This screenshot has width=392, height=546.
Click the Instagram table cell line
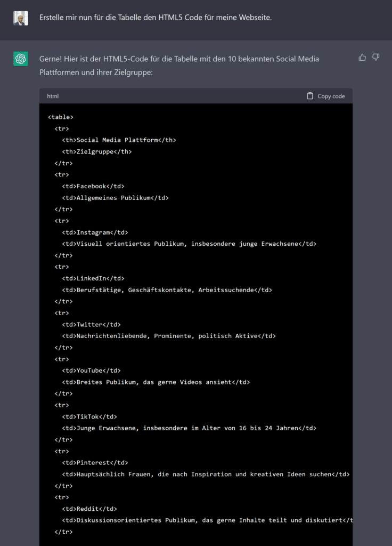[x=95, y=232]
